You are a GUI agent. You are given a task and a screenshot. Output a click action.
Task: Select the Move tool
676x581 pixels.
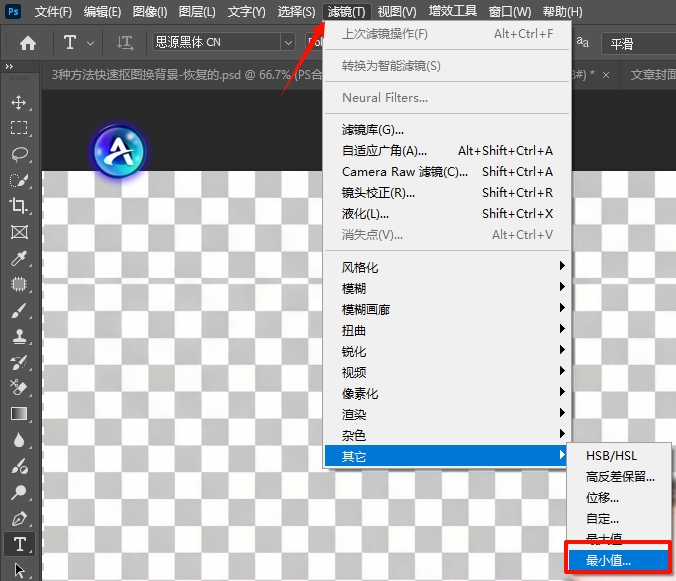click(19, 103)
